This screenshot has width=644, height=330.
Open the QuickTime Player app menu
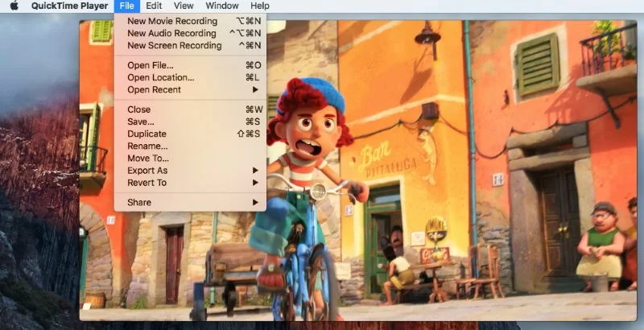(70, 6)
